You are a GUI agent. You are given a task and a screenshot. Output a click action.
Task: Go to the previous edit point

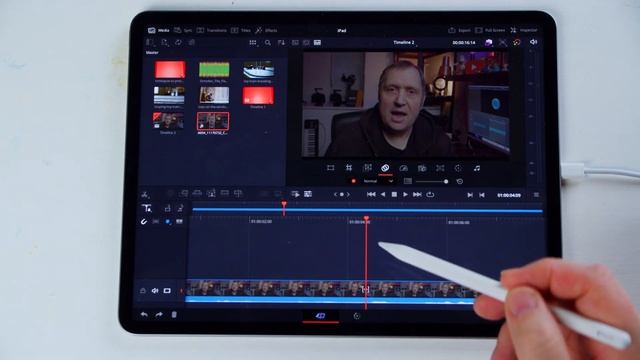pyautogui.click(x=482, y=195)
